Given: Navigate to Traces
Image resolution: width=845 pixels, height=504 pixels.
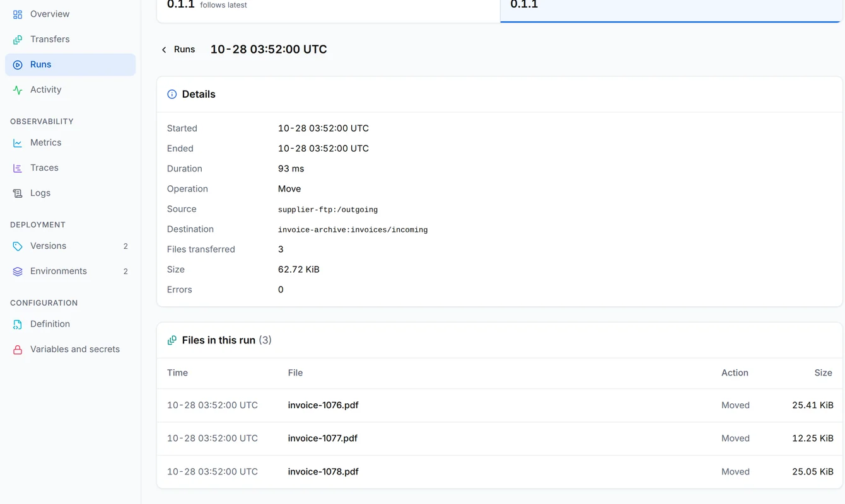Looking at the screenshot, I should click(70, 168).
